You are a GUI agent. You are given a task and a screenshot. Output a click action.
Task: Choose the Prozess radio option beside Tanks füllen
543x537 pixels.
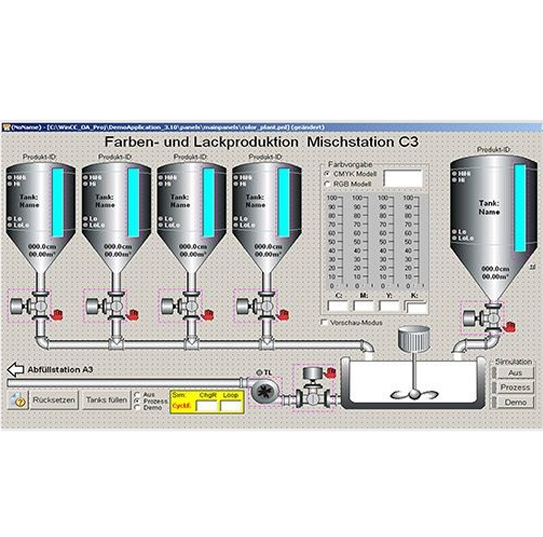[137, 401]
